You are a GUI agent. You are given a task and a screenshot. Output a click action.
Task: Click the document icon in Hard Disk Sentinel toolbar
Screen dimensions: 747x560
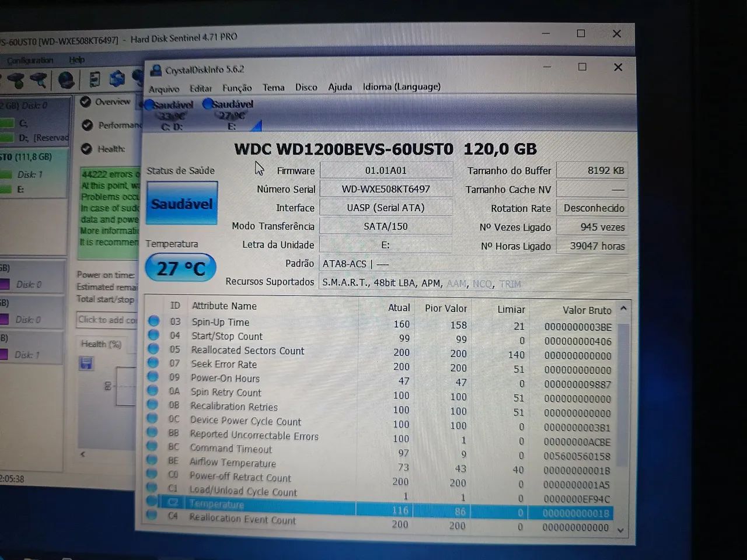[95, 79]
